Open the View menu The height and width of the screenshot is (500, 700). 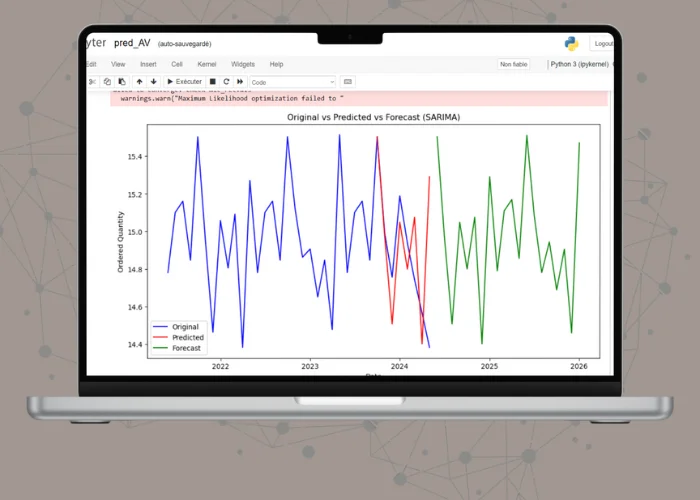click(118, 64)
